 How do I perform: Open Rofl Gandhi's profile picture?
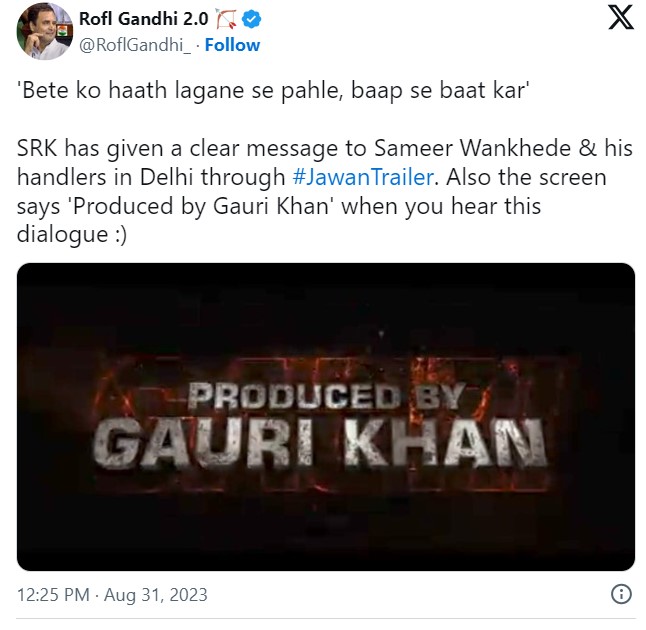pos(45,31)
